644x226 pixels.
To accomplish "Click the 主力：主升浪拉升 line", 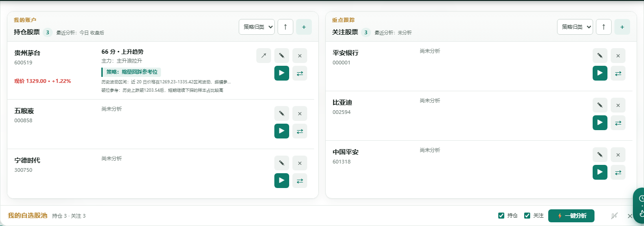I will tap(122, 61).
